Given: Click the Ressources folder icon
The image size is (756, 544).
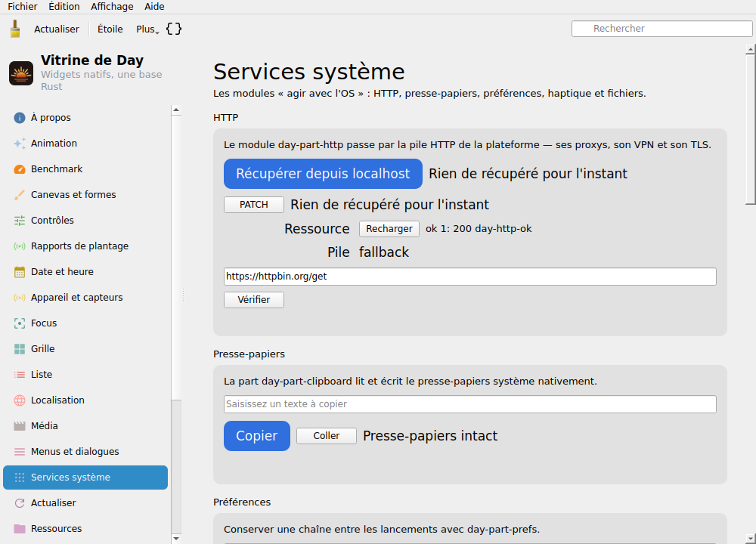Looking at the screenshot, I should click(20, 529).
